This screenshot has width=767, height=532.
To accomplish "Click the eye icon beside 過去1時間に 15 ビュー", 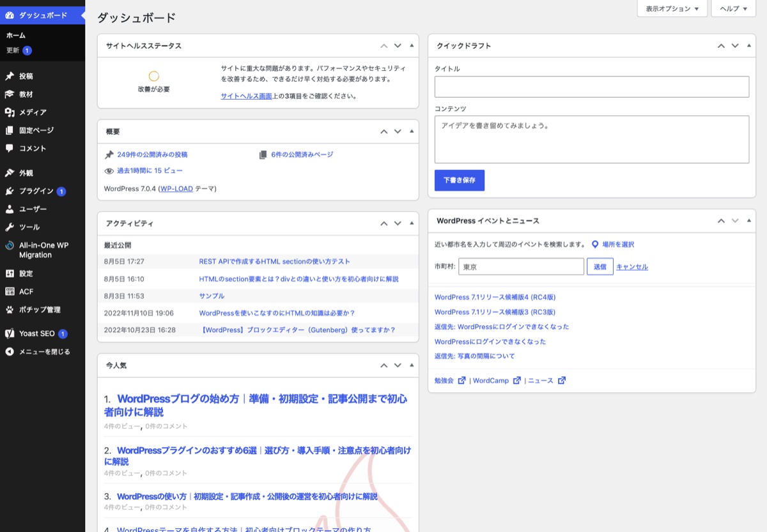I will (x=109, y=171).
